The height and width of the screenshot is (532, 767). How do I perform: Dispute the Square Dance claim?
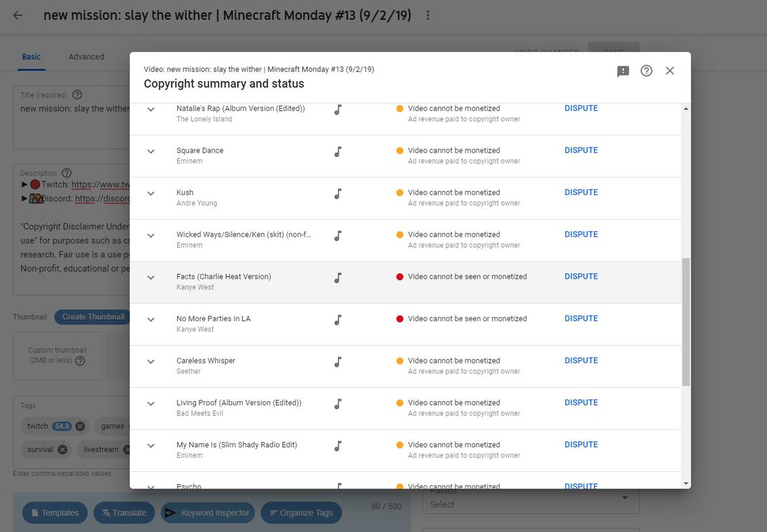[x=581, y=150]
